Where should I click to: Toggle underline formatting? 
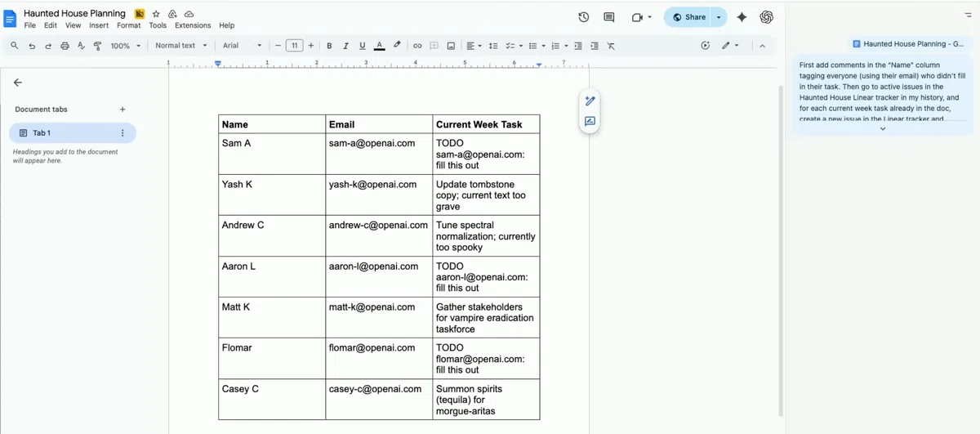point(362,46)
